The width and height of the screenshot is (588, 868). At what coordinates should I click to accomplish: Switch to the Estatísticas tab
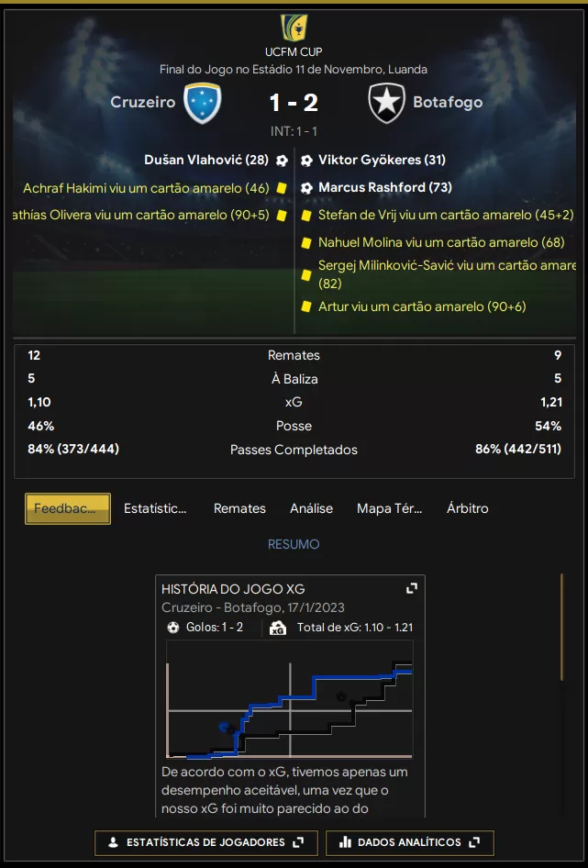155,508
